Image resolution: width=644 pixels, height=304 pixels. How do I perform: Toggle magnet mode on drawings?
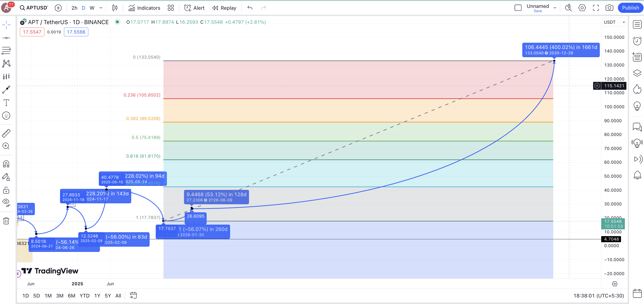click(6, 164)
